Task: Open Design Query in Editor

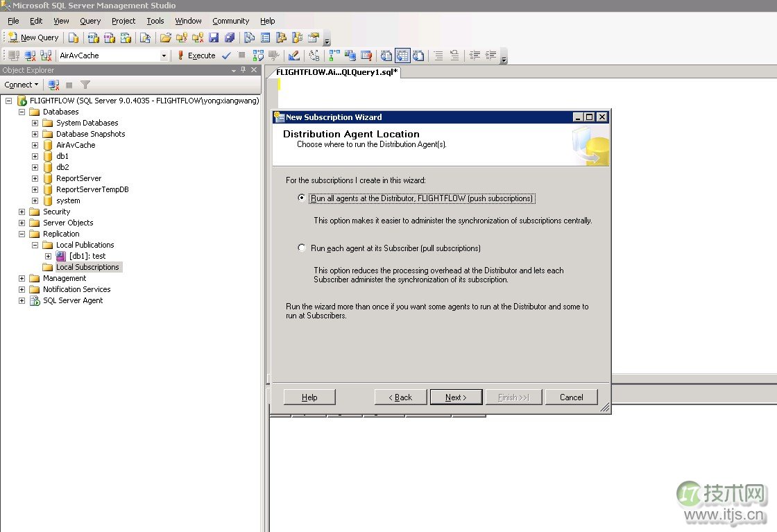Action: 294,55
